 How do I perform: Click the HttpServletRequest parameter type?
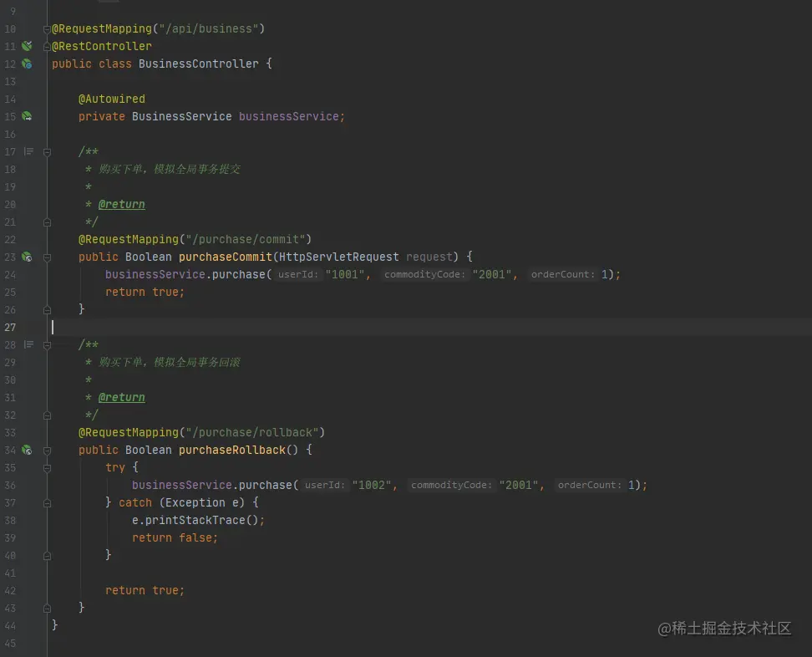coord(338,257)
